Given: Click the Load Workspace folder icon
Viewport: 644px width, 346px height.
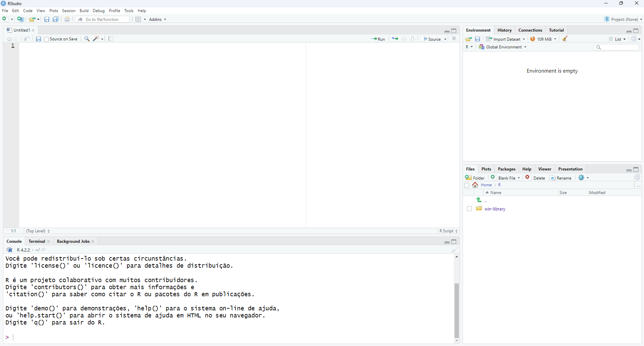Looking at the screenshot, I should pos(469,39).
